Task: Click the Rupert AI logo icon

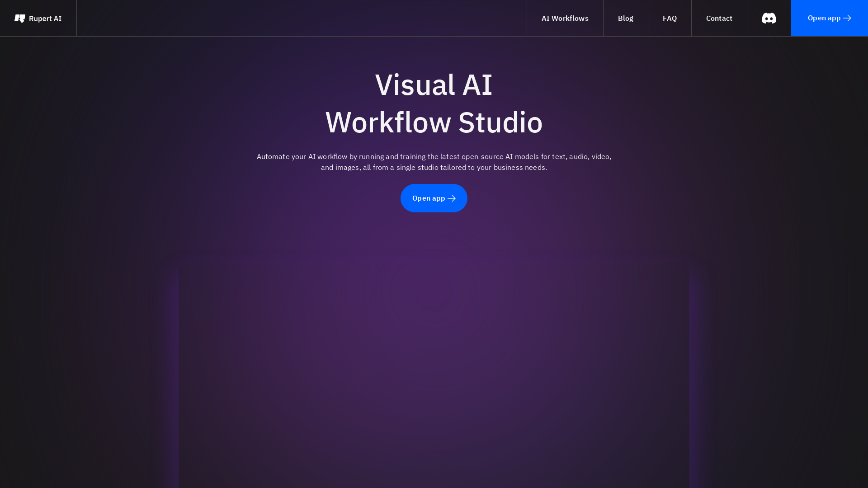Action: [19, 19]
